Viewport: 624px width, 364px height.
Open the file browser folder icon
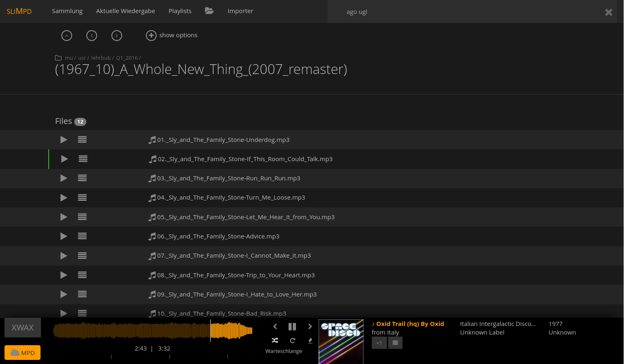tap(209, 11)
